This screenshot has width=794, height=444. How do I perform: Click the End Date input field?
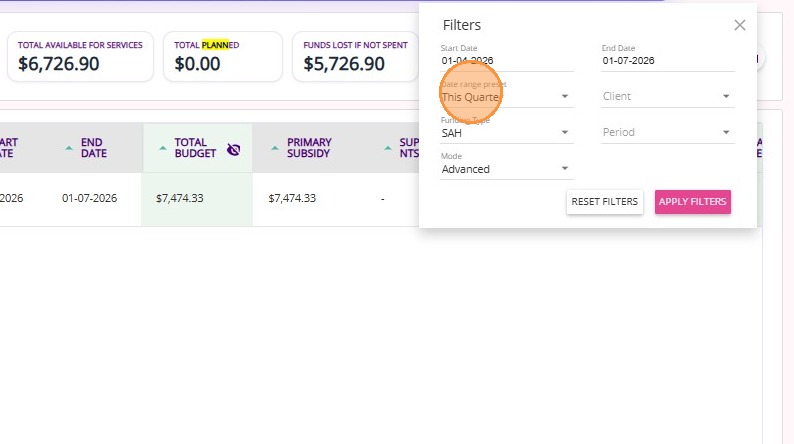(667, 61)
